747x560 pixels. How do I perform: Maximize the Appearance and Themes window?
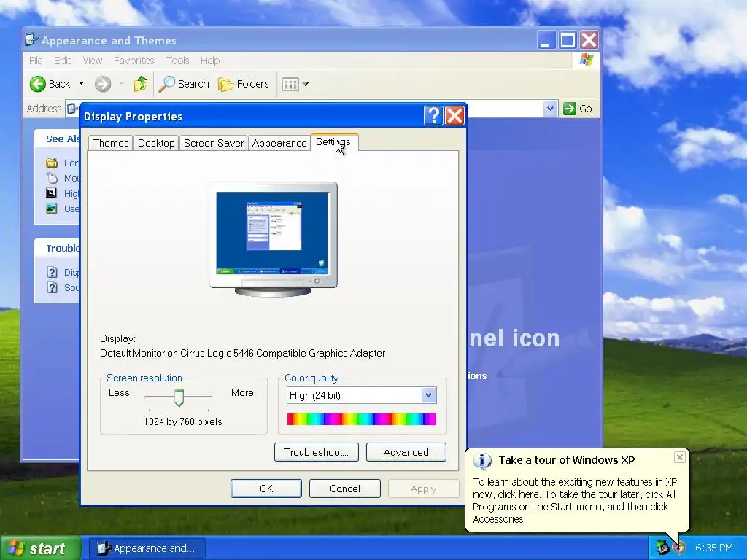click(568, 40)
